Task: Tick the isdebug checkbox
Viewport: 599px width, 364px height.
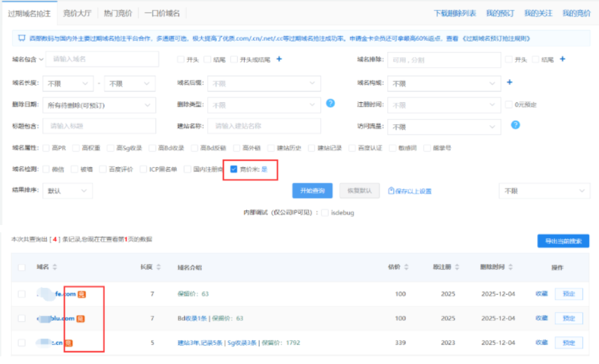Action: tap(325, 213)
